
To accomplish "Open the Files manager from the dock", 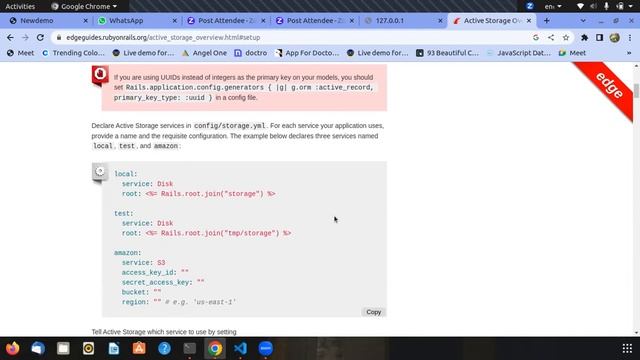I will coord(63,348).
